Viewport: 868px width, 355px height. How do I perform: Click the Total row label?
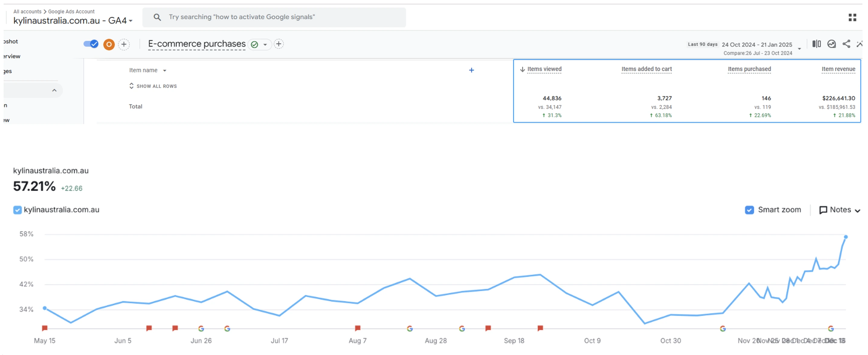pos(135,107)
